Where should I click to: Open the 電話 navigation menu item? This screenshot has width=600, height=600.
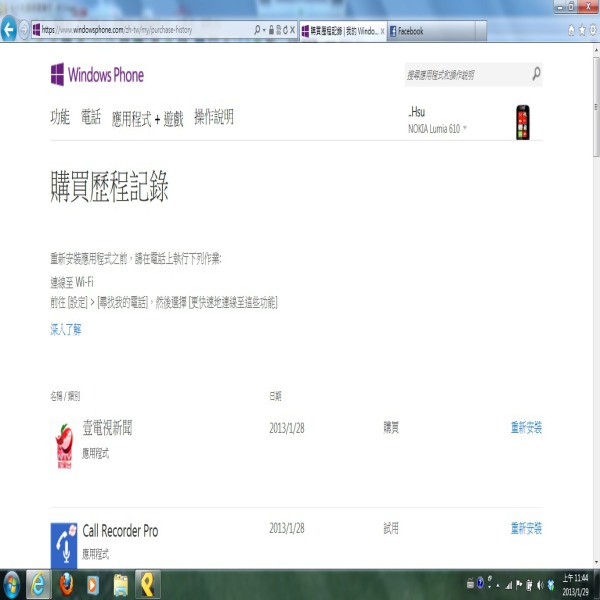[91, 117]
